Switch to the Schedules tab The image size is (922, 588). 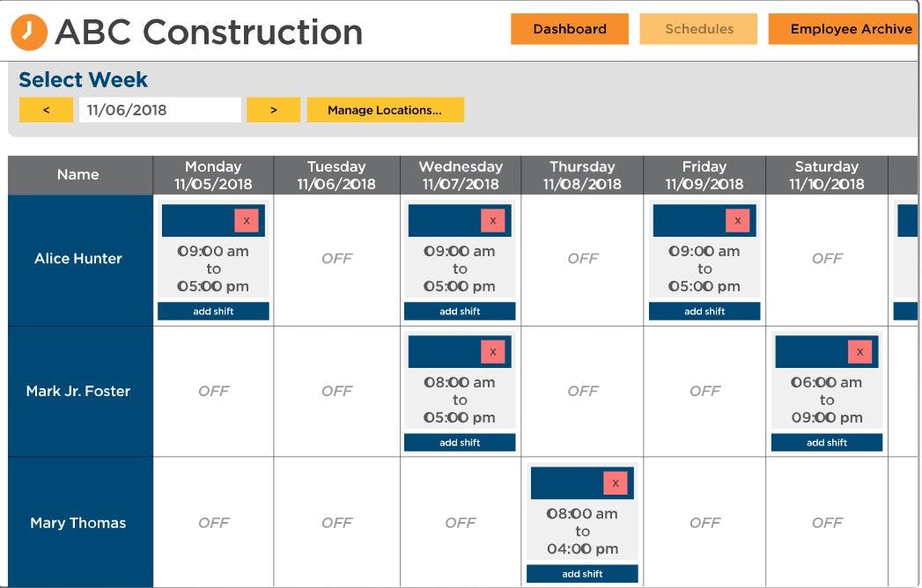coord(698,29)
